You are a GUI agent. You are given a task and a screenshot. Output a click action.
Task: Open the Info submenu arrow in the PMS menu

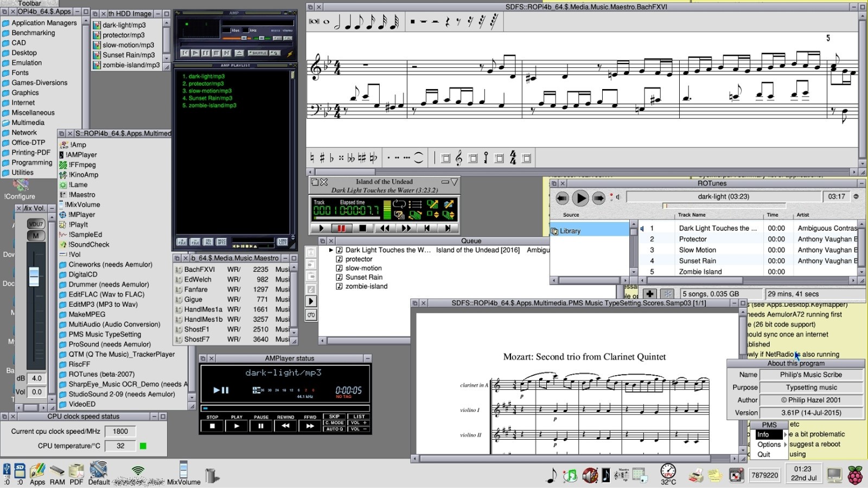[785, 435]
